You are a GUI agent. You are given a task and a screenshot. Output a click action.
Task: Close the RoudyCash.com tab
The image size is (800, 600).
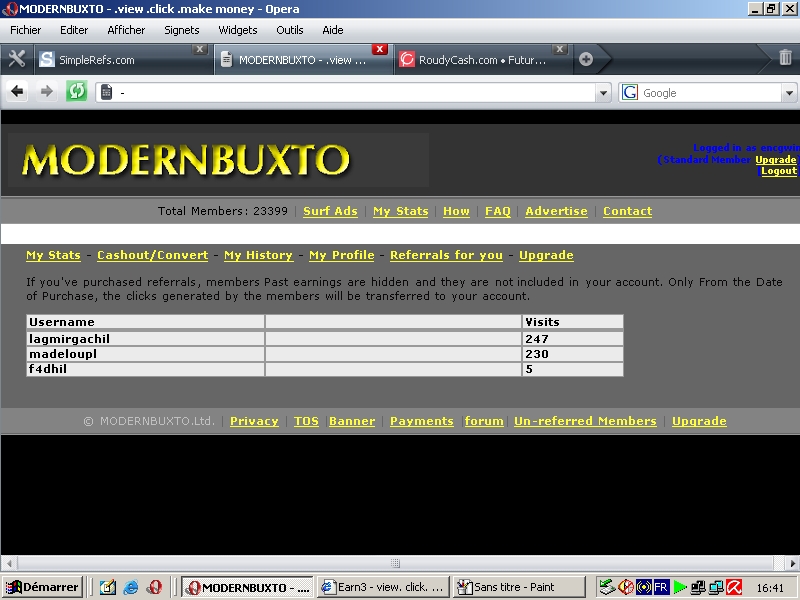pyautogui.click(x=559, y=49)
